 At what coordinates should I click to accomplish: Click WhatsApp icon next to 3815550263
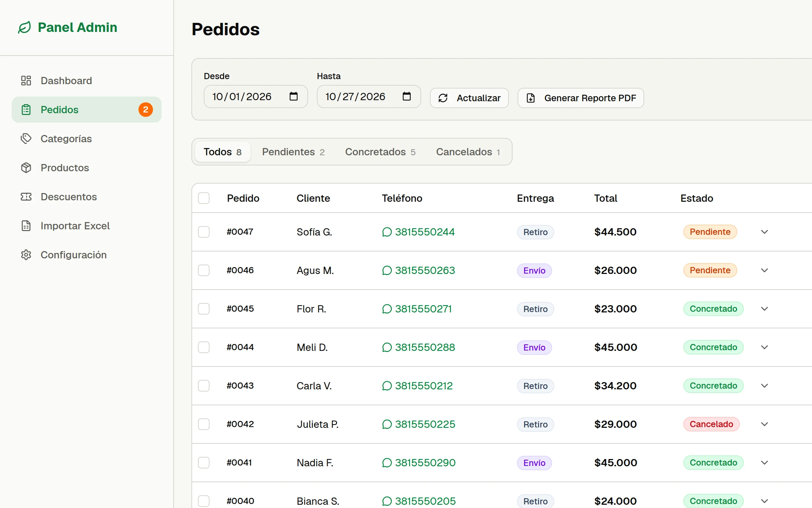click(x=387, y=270)
